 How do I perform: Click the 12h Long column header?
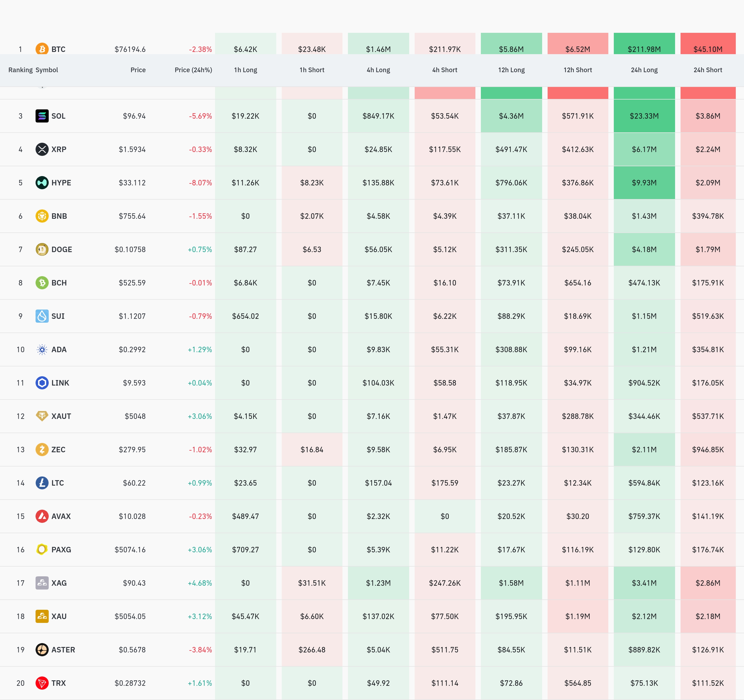(x=511, y=70)
